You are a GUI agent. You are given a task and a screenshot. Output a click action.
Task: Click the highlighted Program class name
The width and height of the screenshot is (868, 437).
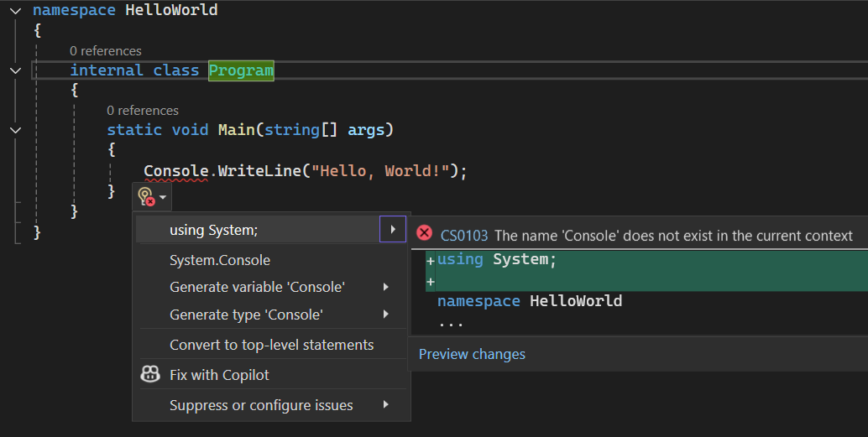[x=241, y=70]
